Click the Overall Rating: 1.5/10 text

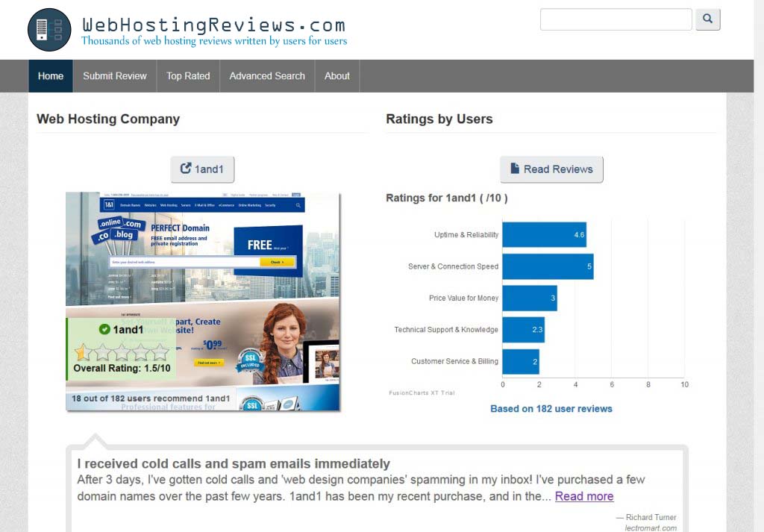122,369
